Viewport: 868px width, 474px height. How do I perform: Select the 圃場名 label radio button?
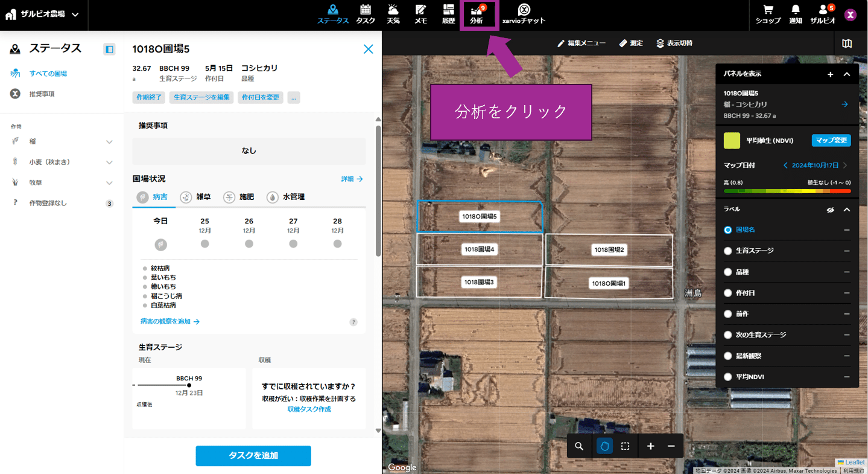click(x=728, y=230)
